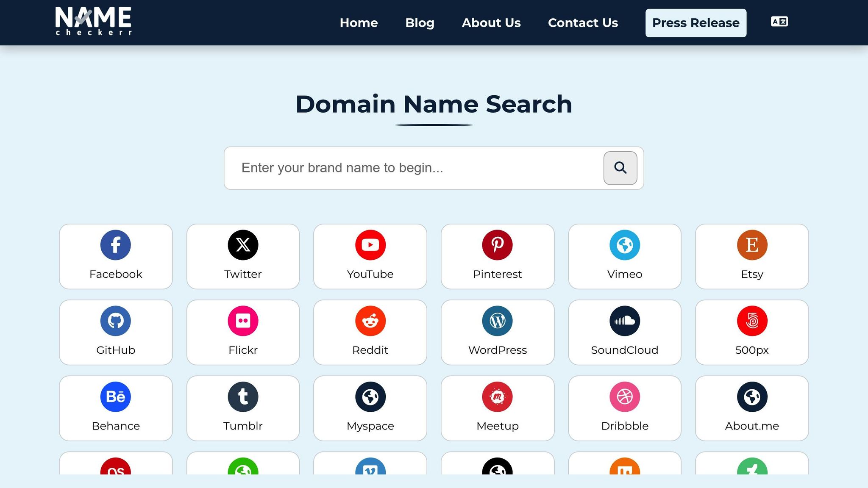The image size is (868, 488).
Task: Open the YouTube platform tile
Action: point(370,257)
